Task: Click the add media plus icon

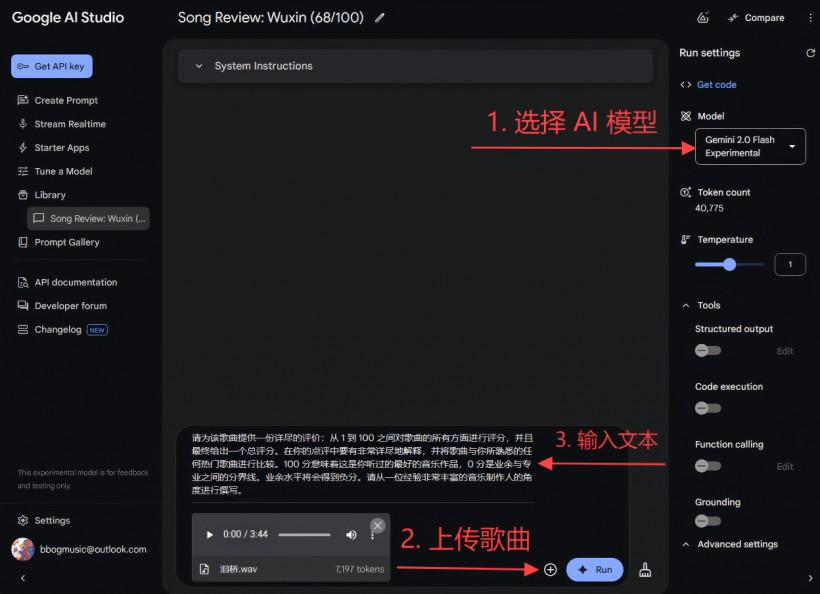Action: coord(550,569)
